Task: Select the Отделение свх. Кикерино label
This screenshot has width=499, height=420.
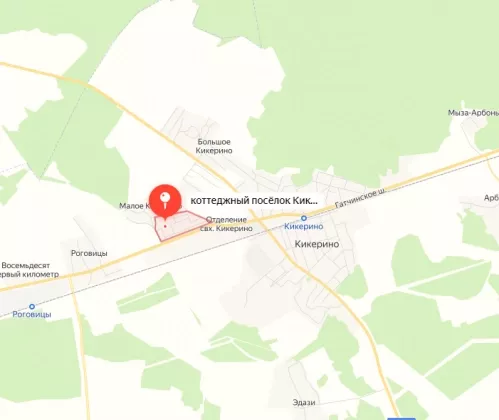Action: pyautogui.click(x=226, y=224)
